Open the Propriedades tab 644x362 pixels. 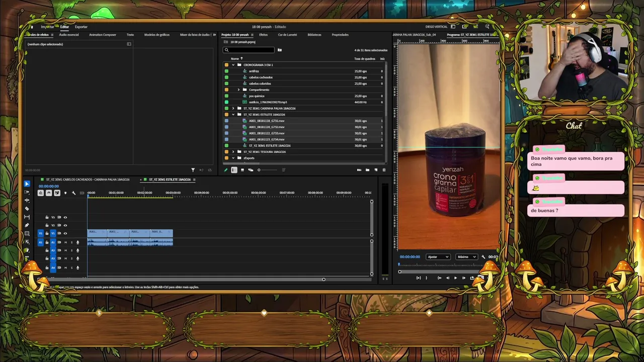pyautogui.click(x=340, y=35)
